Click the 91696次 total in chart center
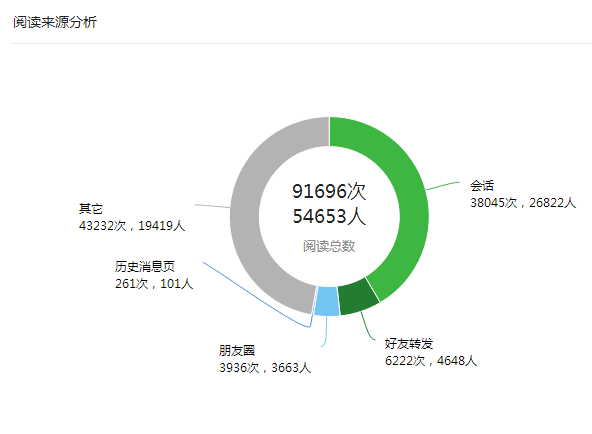592x434 pixels. (329, 191)
